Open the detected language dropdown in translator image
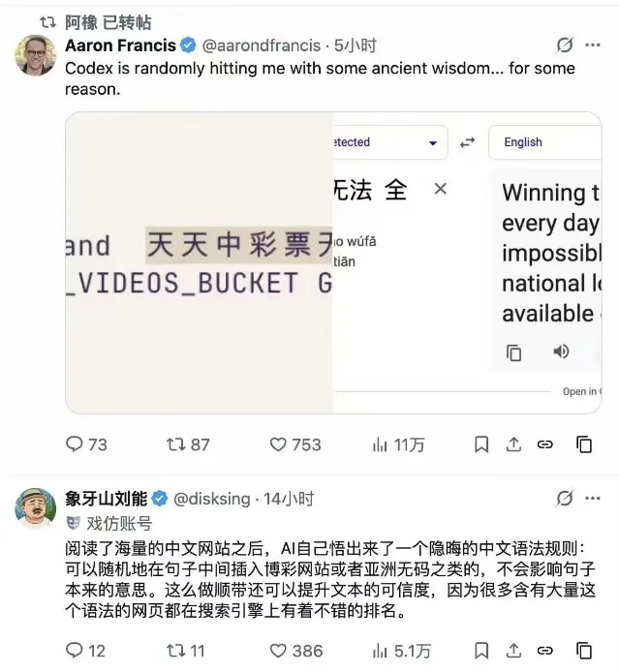This screenshot has height=672, width=619. pyautogui.click(x=390, y=142)
